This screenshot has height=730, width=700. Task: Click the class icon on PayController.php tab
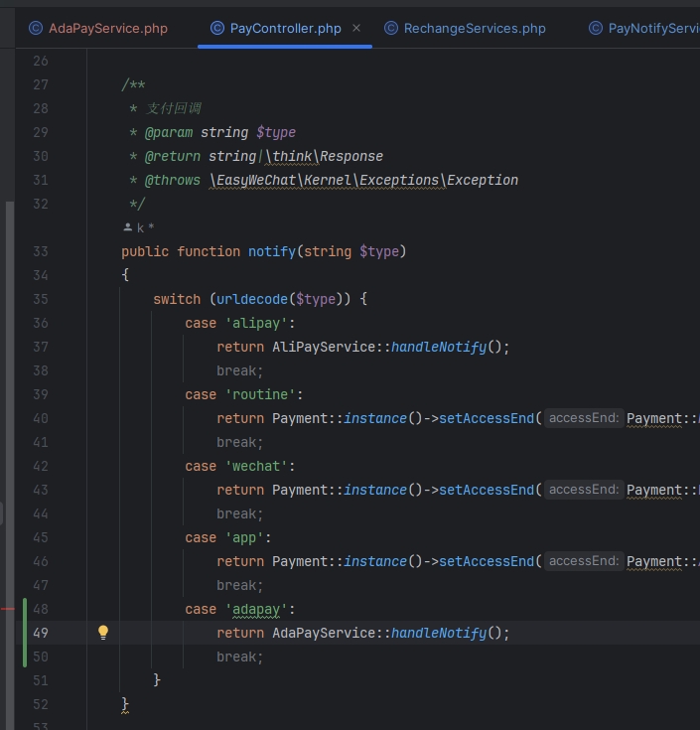[x=216, y=29]
